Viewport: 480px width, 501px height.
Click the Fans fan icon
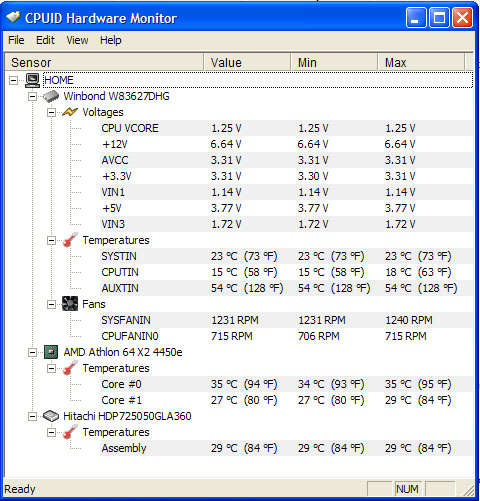point(70,304)
